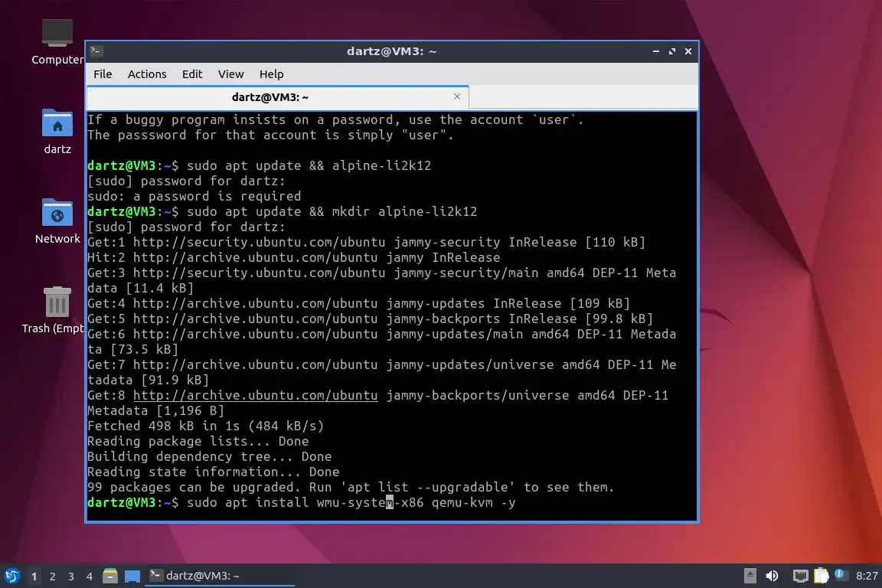This screenshot has height=588, width=882.
Task: Open the Lubuntu application menu
Action: click(11, 577)
